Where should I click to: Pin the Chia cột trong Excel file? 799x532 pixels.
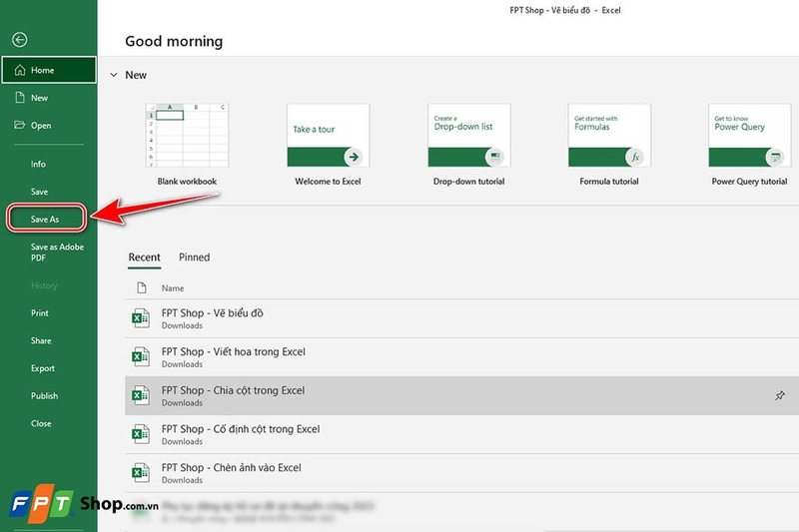[x=780, y=395]
